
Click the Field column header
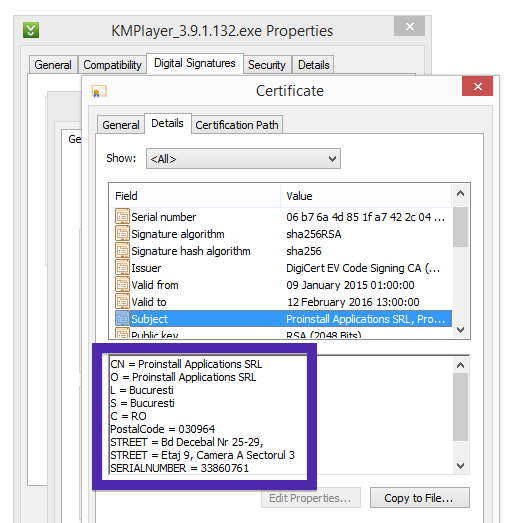[x=195, y=196]
